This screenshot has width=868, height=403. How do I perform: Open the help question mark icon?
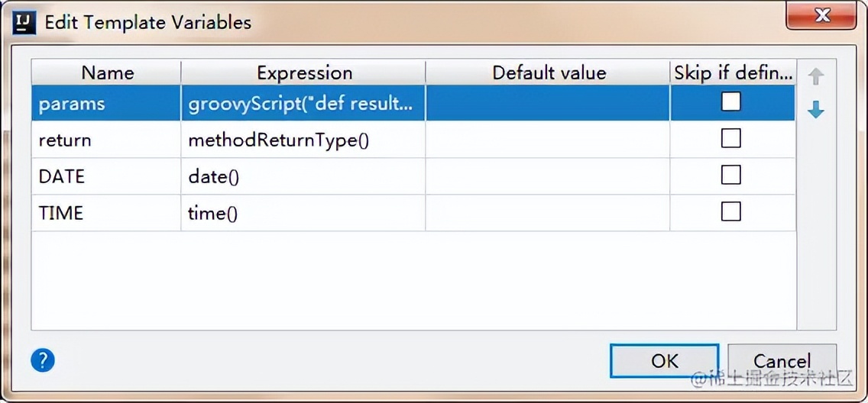[x=43, y=359]
